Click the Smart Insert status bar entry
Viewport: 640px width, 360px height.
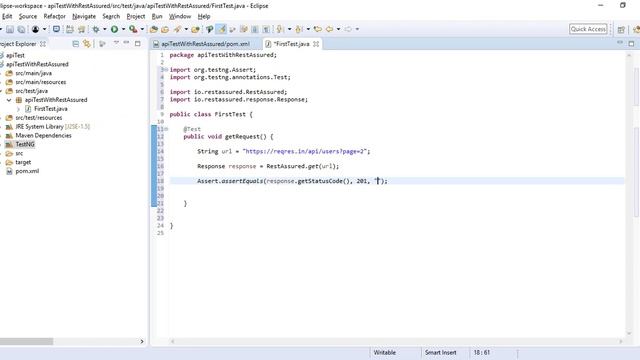(440, 352)
